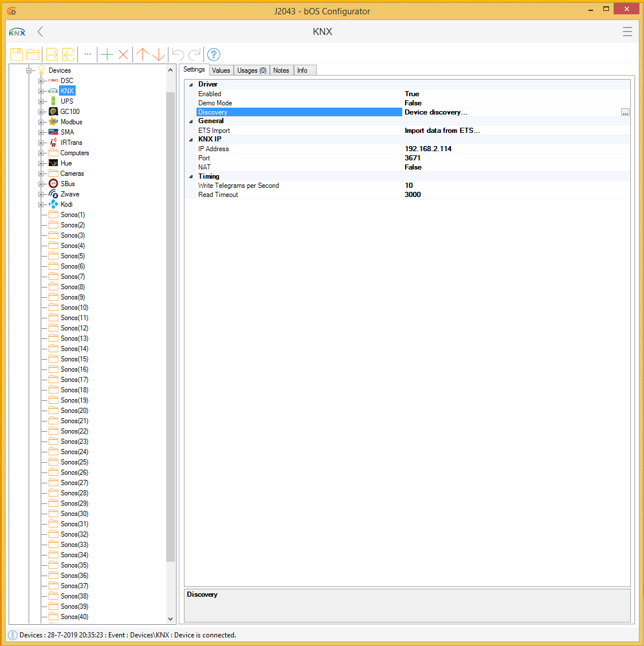Expand the Modbus node in the tree
644x646 pixels.
(41, 122)
